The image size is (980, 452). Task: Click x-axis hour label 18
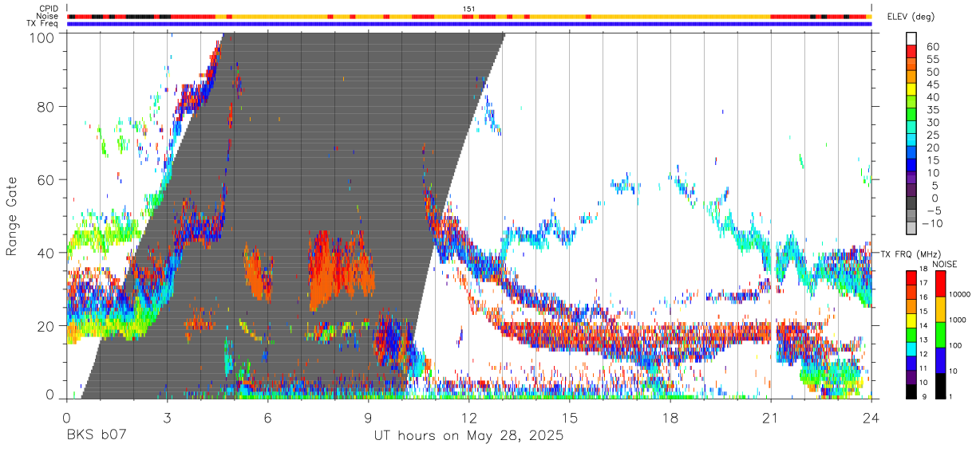coord(670,417)
